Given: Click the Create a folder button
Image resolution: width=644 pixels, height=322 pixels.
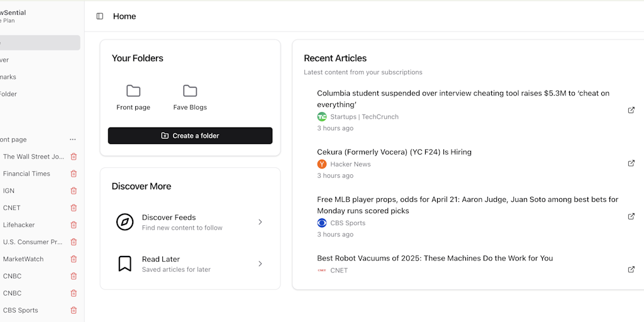Looking at the screenshot, I should pyautogui.click(x=190, y=136).
